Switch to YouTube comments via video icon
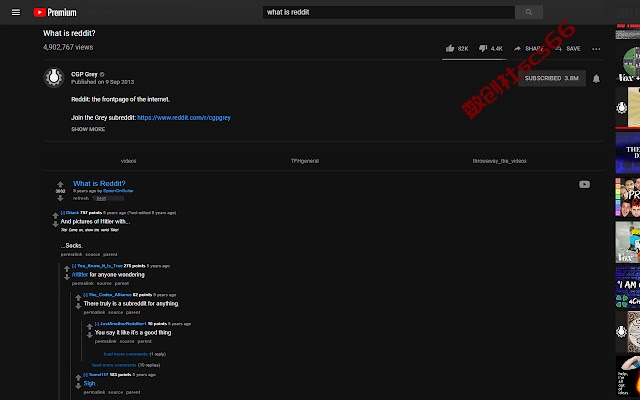Viewport: 640px width, 400px height. [x=584, y=184]
